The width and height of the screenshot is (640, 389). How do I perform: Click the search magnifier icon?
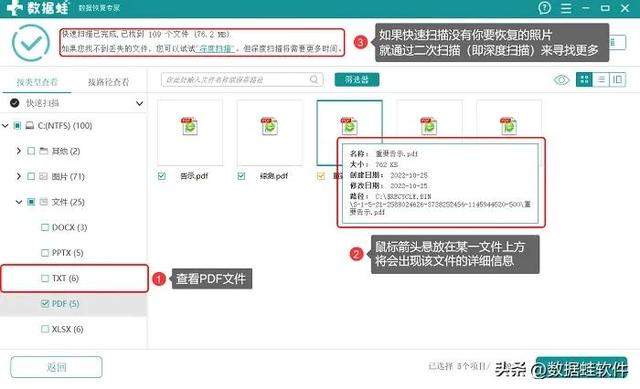click(314, 79)
